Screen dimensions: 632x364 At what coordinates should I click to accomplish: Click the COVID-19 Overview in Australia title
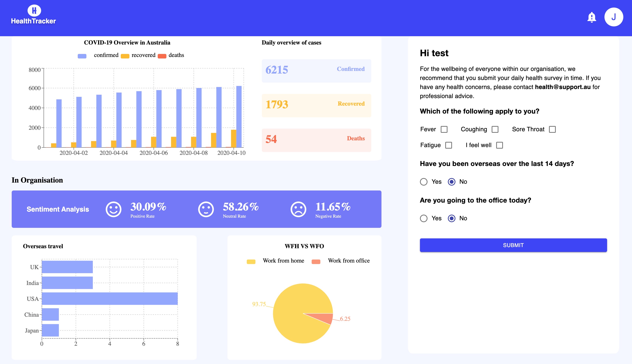(x=127, y=42)
